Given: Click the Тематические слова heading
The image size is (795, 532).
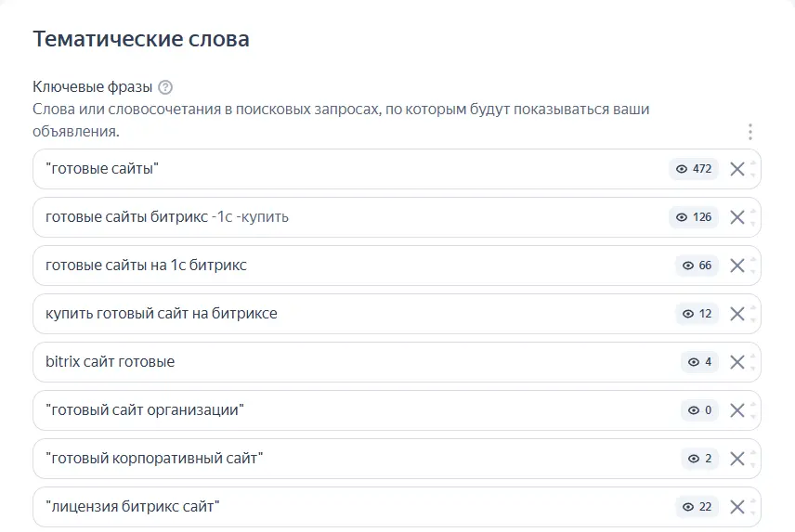Looking at the screenshot, I should click(141, 39).
